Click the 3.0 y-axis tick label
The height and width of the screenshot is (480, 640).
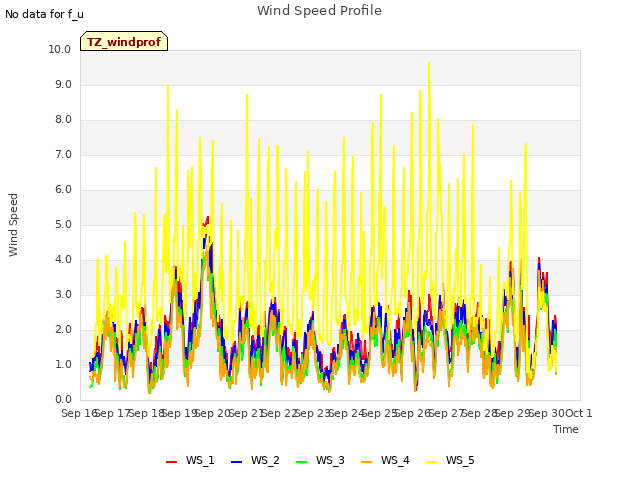[x=63, y=295]
